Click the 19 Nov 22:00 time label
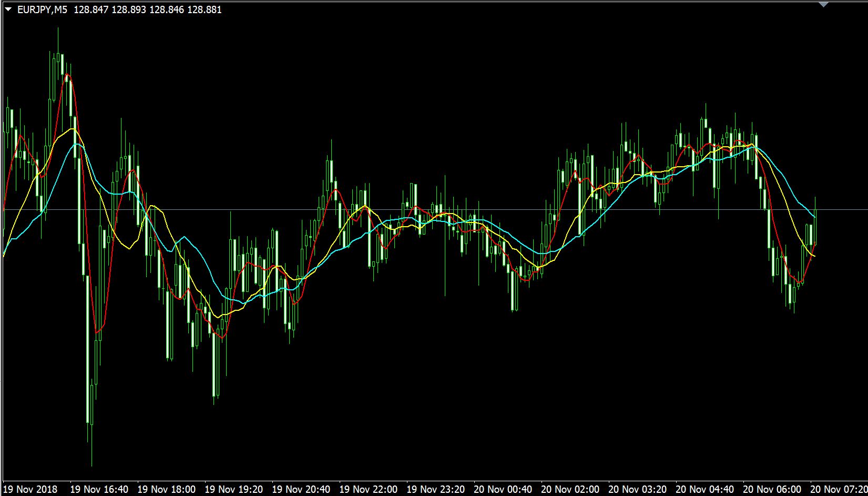 coord(369,489)
